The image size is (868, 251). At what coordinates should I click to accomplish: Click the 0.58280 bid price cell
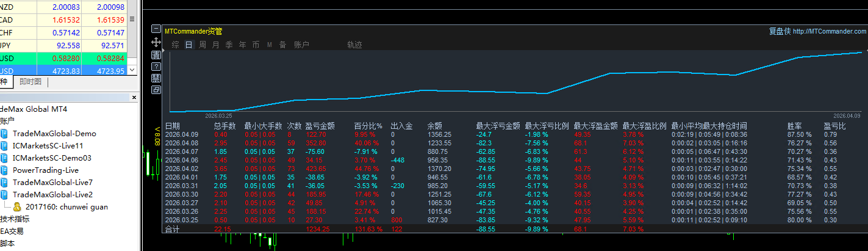60,58
